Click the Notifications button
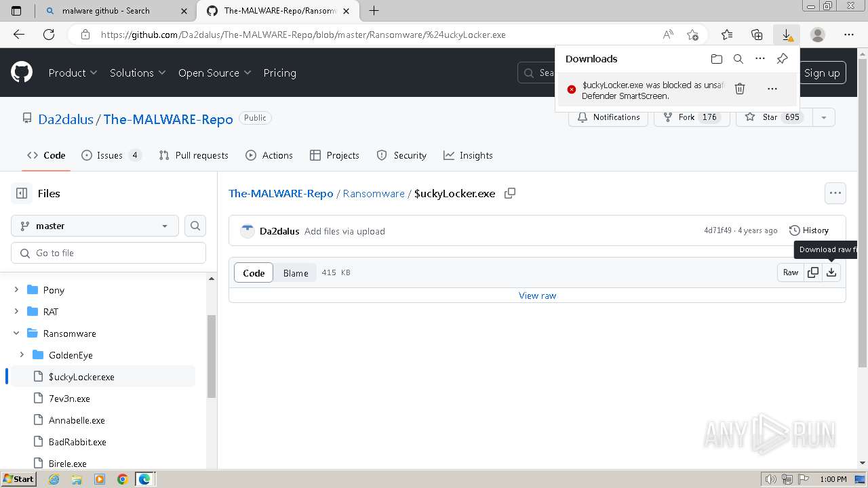This screenshot has height=488, width=868. [x=608, y=117]
